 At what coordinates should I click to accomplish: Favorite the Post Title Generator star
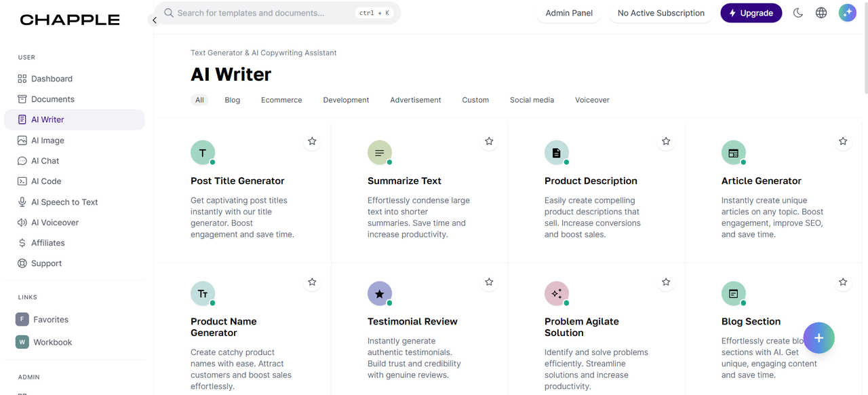click(x=312, y=141)
